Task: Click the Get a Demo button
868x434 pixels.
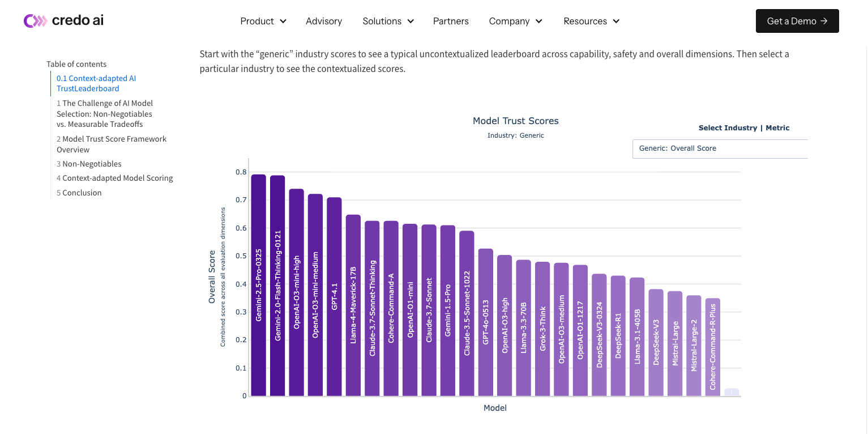Action: (797, 21)
